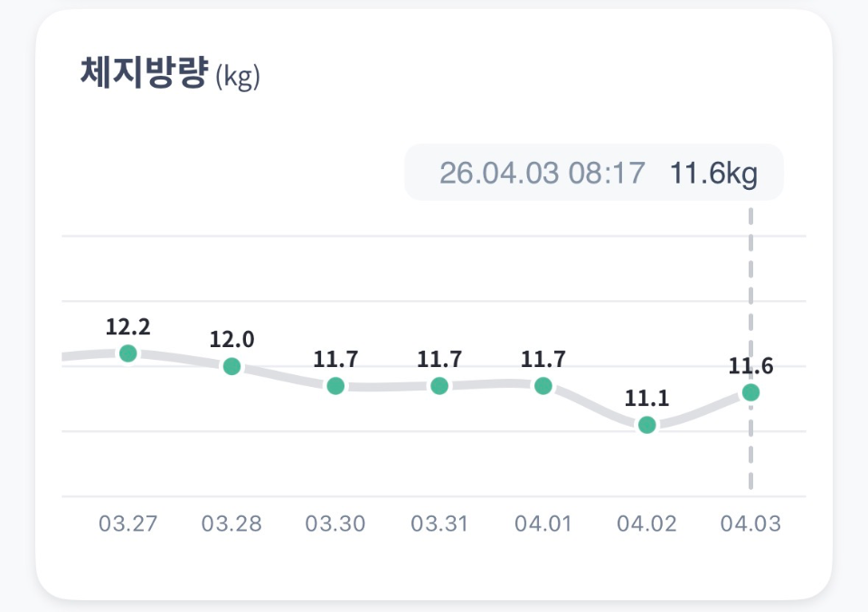Tap the highlighted 04.03 data point
Viewport: 868px width, 612px height.
point(750,392)
